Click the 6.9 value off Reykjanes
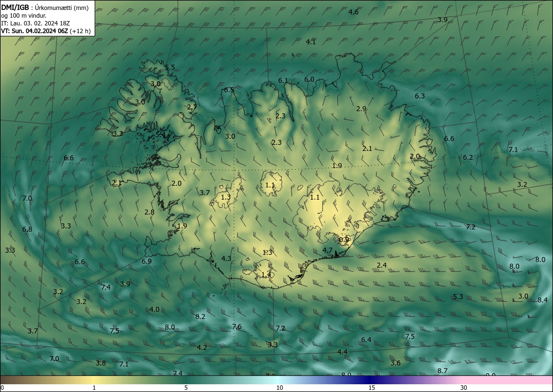Viewport: 553px width, 392px height. (147, 262)
